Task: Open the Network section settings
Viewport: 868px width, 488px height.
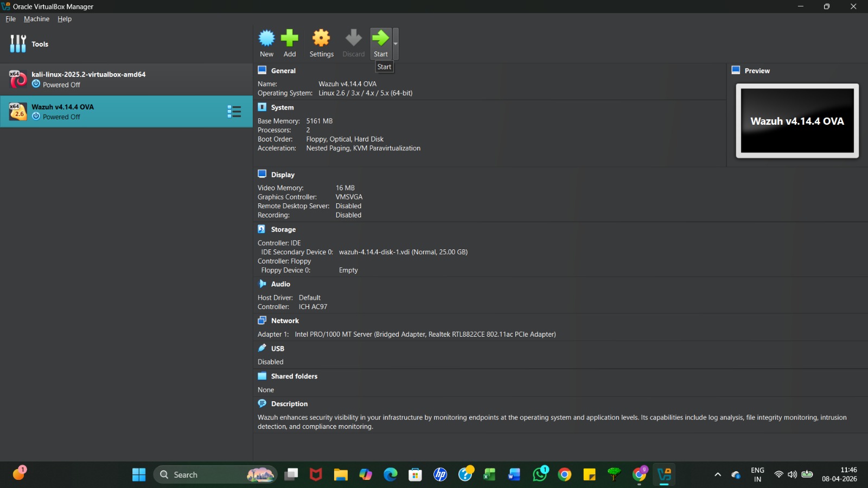Action: [x=285, y=321]
